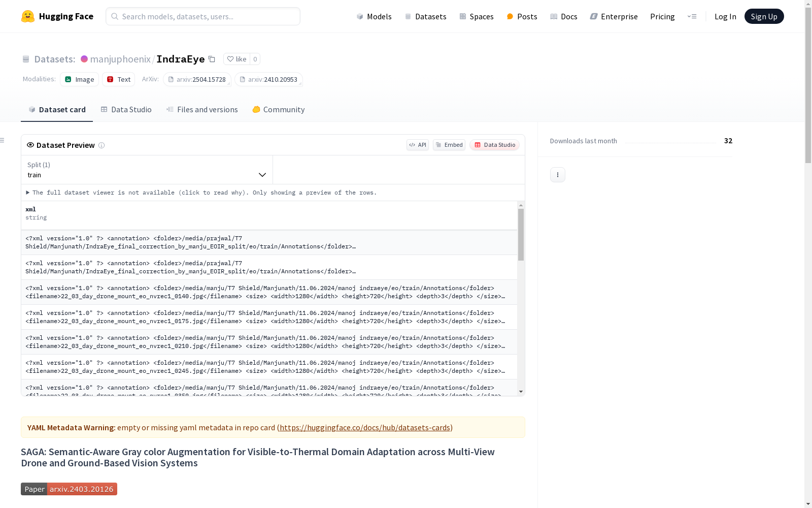
Task: Click the Dataset Preview info icon
Action: click(101, 145)
